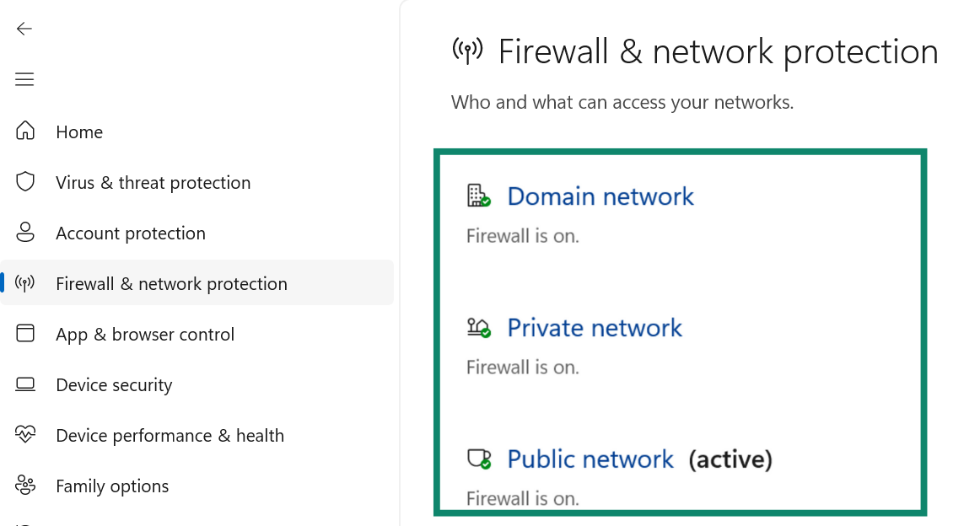980x526 pixels.
Task: Click the Device security laptop icon
Action: click(25, 384)
